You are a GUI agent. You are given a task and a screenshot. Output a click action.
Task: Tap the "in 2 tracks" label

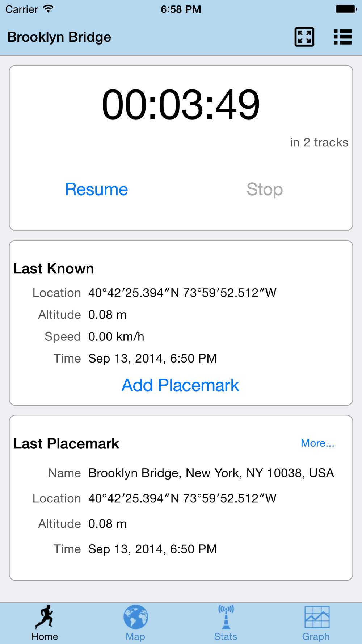[319, 142]
